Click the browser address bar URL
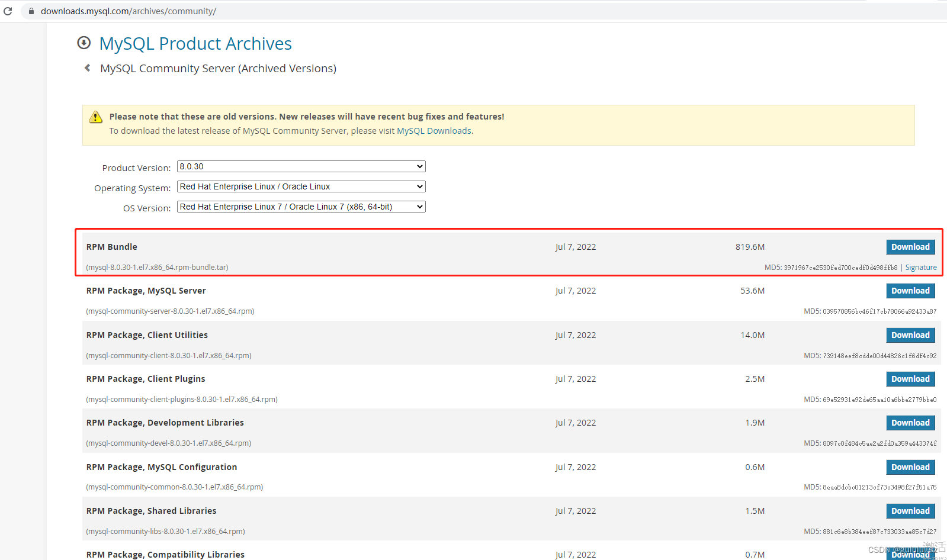This screenshot has width=947, height=560. click(129, 11)
